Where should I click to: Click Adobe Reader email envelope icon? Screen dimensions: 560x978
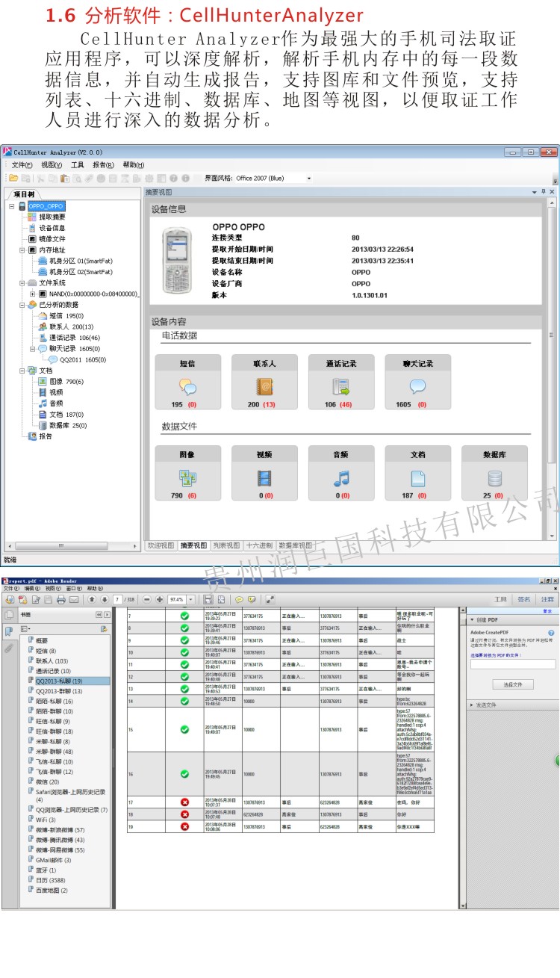[x=74, y=599]
